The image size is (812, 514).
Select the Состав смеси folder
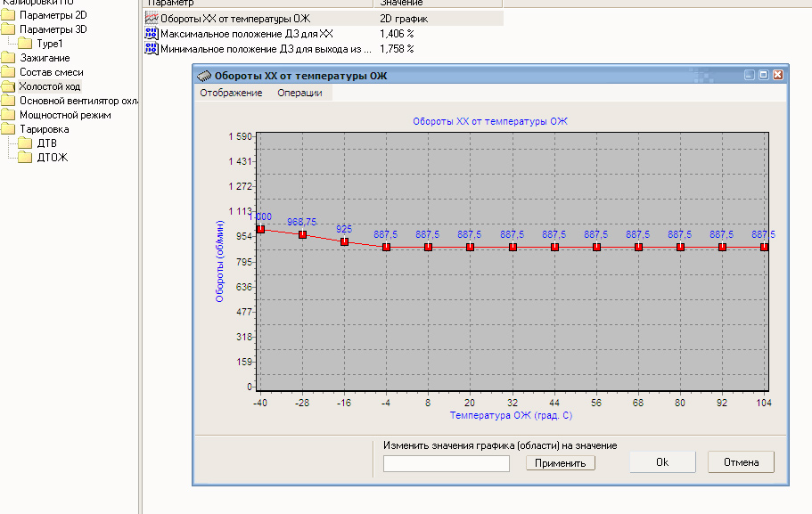point(51,72)
